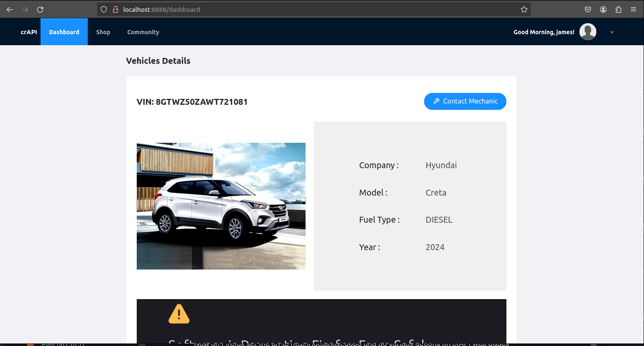Screen dimensions: 644x346
Task: Click the crAPI logo link
Action: click(29, 32)
